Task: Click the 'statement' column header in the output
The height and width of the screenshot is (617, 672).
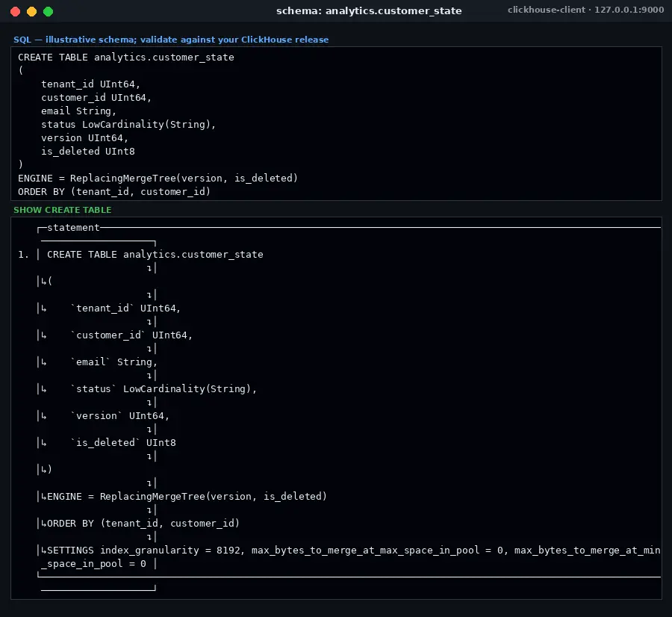Action: click(73, 228)
